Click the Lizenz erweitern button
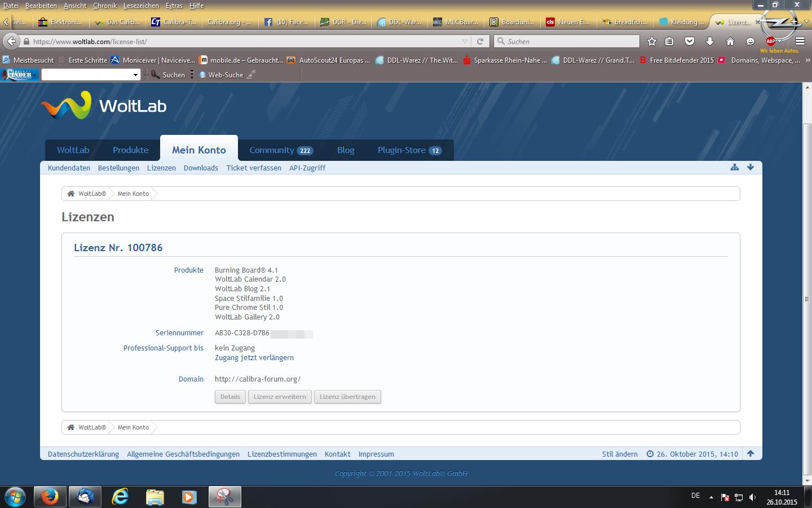Viewport: 812px width, 508px height. click(x=280, y=397)
